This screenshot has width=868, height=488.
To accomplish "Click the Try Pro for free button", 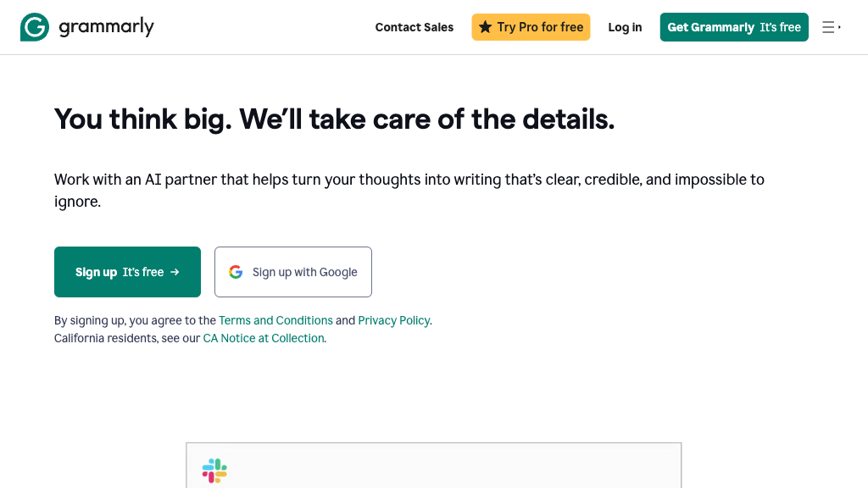I will (531, 27).
